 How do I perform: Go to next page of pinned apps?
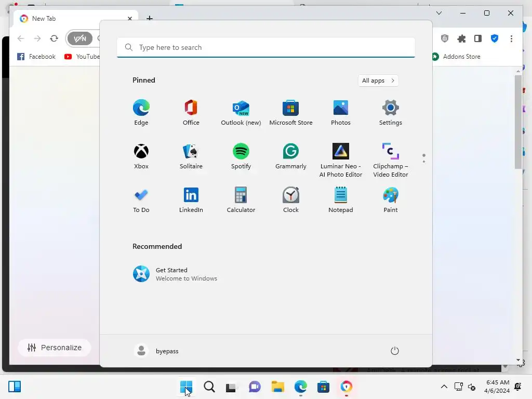(424, 162)
